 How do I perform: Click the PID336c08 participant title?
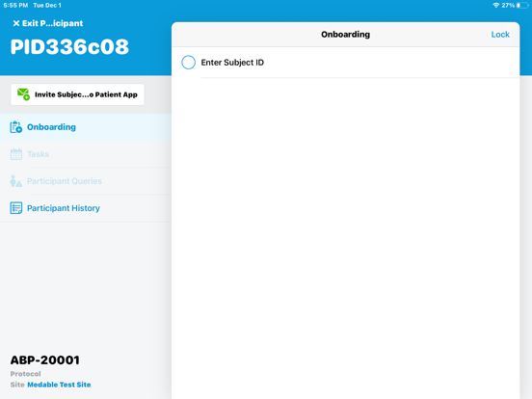pyautogui.click(x=69, y=46)
